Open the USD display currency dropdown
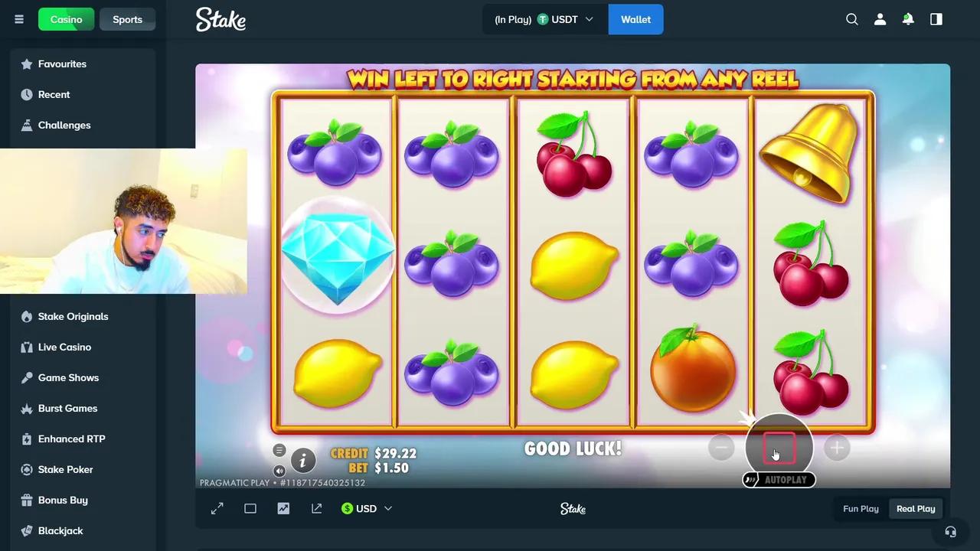Screen dimensions: 980x551 367,508
